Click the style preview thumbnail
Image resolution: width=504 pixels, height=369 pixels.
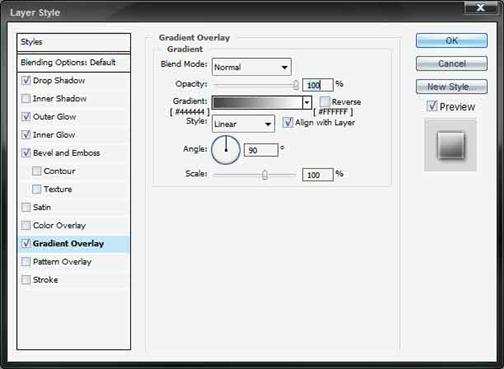tap(451, 145)
